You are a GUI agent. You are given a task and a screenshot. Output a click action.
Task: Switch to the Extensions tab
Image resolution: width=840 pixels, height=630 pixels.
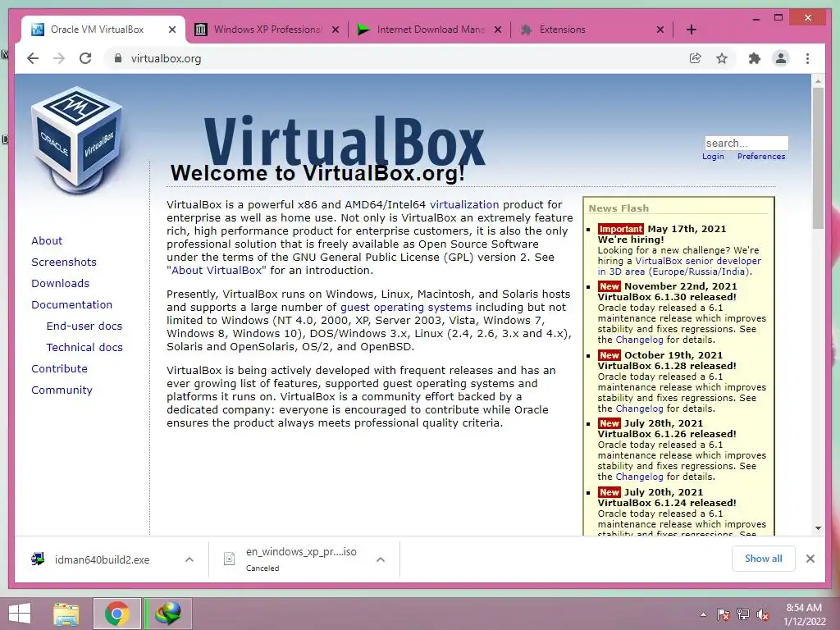tap(592, 30)
